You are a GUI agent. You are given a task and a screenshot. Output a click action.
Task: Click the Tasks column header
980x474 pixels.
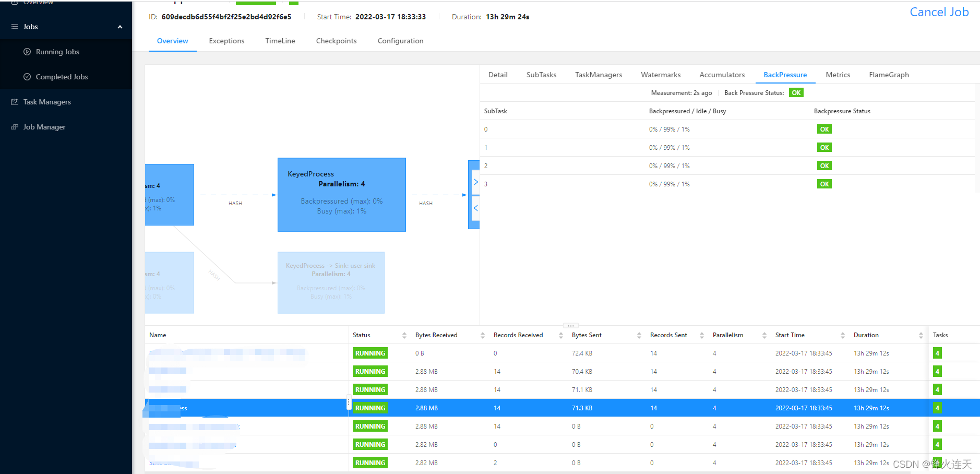click(940, 335)
